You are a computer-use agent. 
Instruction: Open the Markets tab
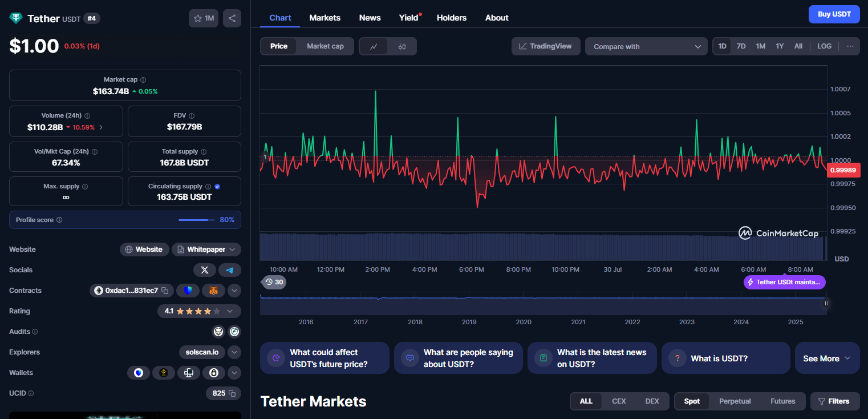pyautogui.click(x=325, y=18)
